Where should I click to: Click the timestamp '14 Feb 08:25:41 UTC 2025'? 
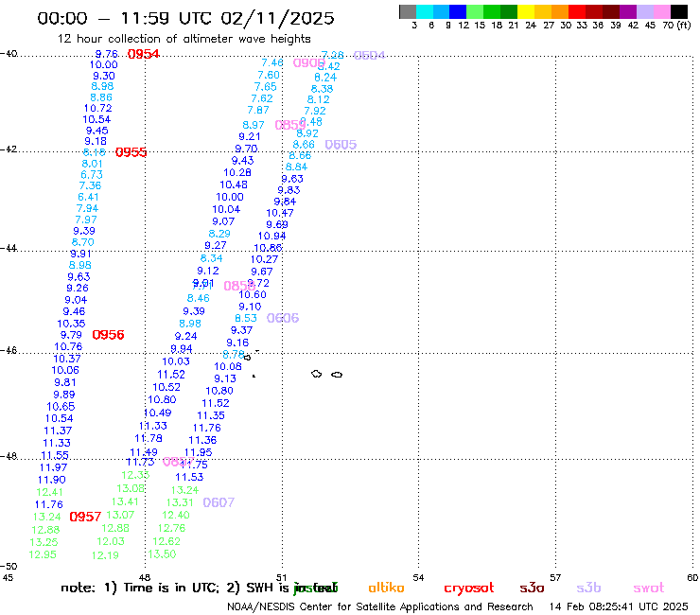pos(619,606)
